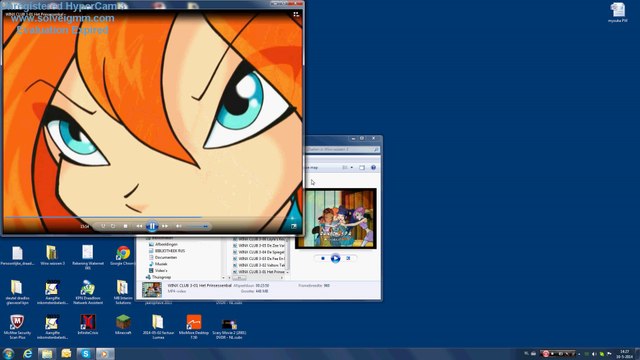The height and width of the screenshot is (360, 640).
Task: Open the top-right desktop document icon
Action: point(618,12)
